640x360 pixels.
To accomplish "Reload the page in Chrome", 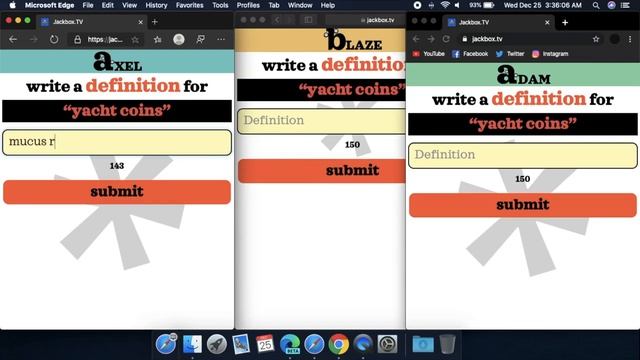I will point(446,39).
